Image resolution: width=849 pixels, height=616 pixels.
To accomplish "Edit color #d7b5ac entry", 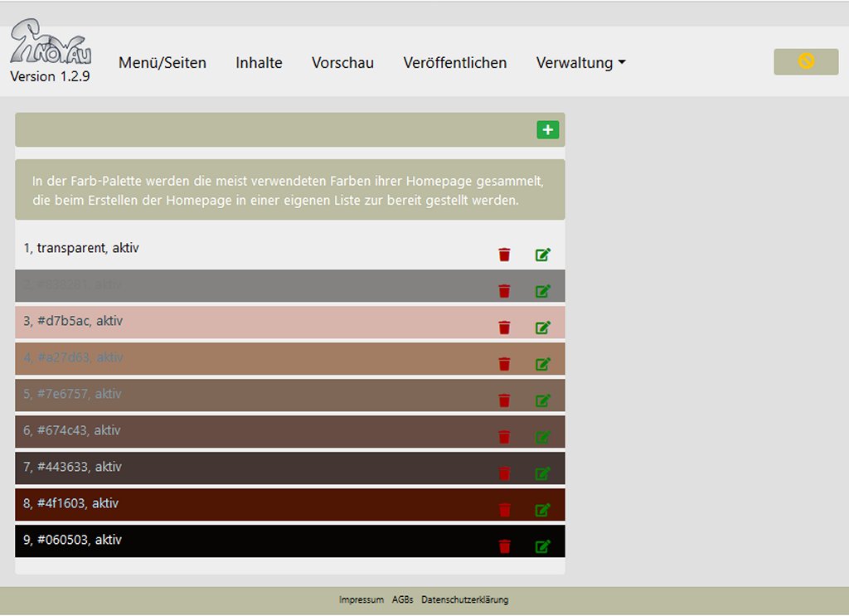I will tap(543, 327).
